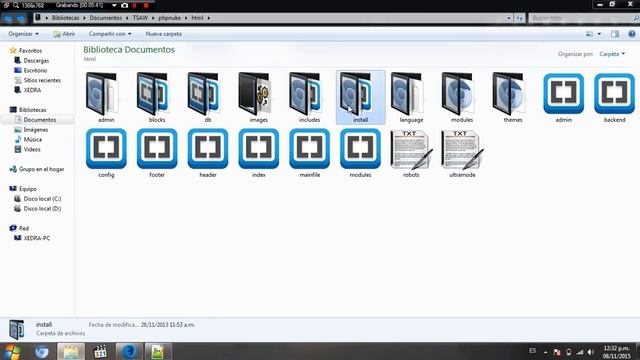The height and width of the screenshot is (360, 640).
Task: Select the index file
Action: (259, 149)
